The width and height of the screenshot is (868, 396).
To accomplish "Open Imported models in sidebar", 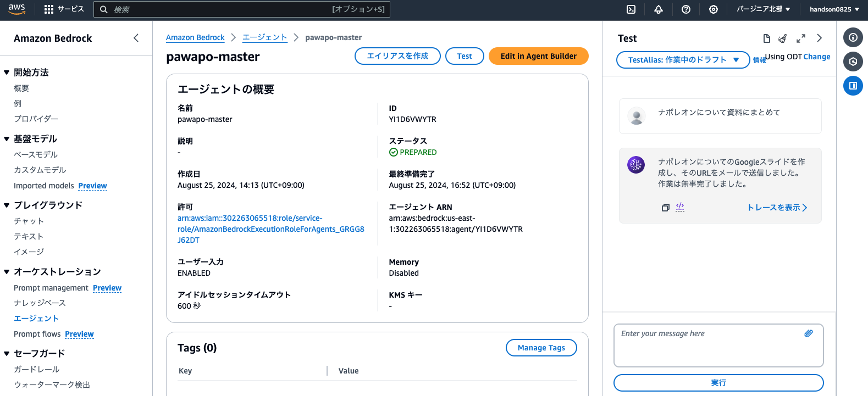I will 44,186.
